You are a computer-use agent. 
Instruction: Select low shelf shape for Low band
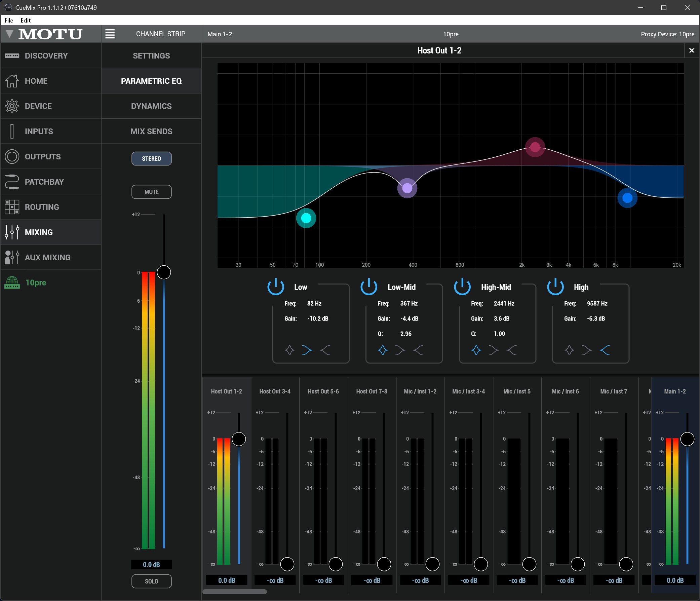point(307,350)
